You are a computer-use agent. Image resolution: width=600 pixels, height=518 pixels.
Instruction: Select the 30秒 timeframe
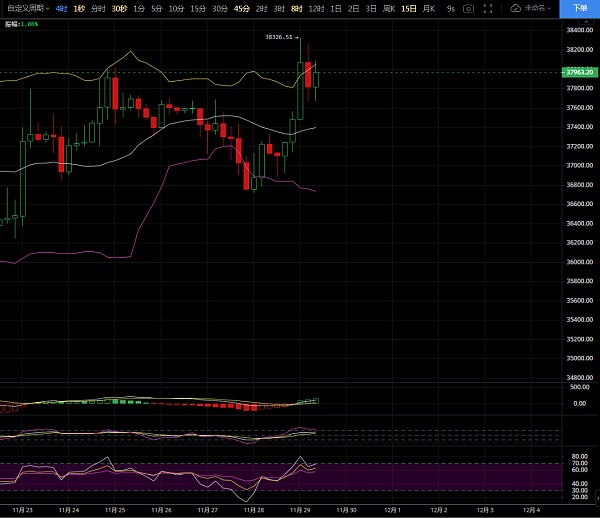[119, 8]
